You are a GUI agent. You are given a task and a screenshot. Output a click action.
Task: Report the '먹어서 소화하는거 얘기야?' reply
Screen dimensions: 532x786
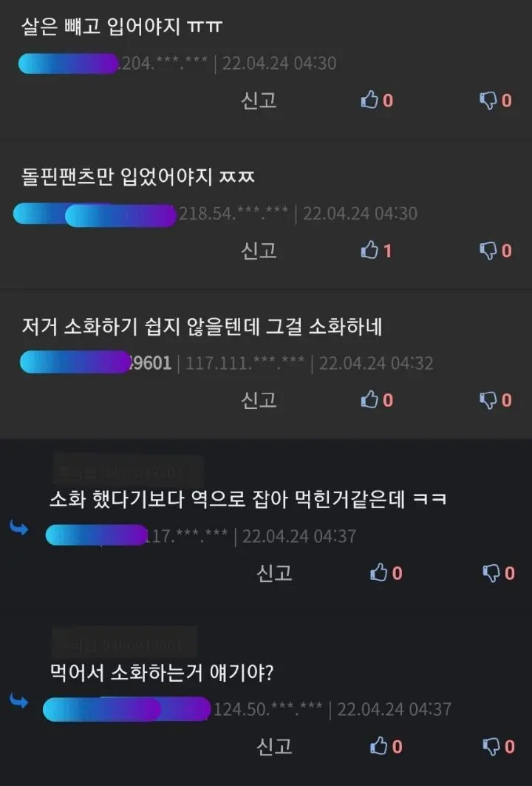[x=274, y=746]
